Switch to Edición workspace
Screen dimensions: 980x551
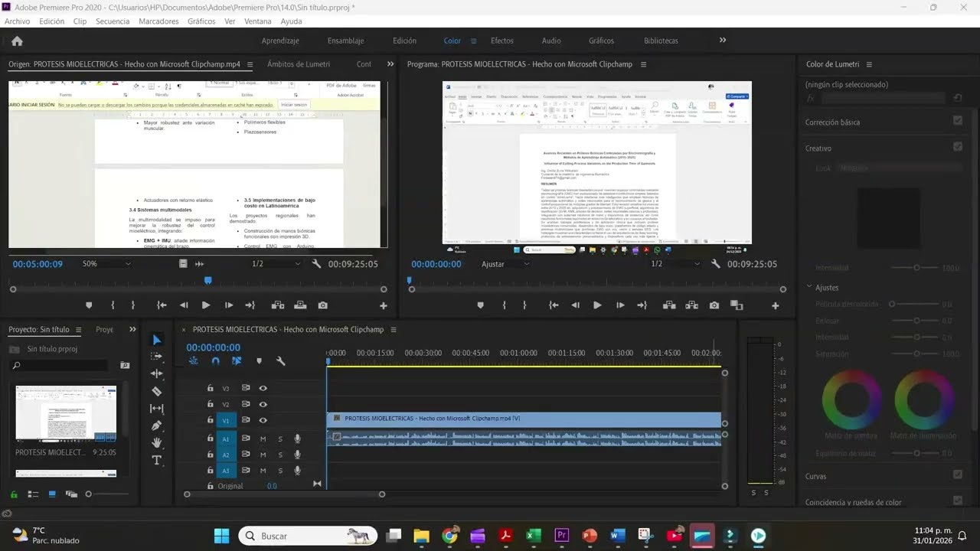(x=404, y=41)
